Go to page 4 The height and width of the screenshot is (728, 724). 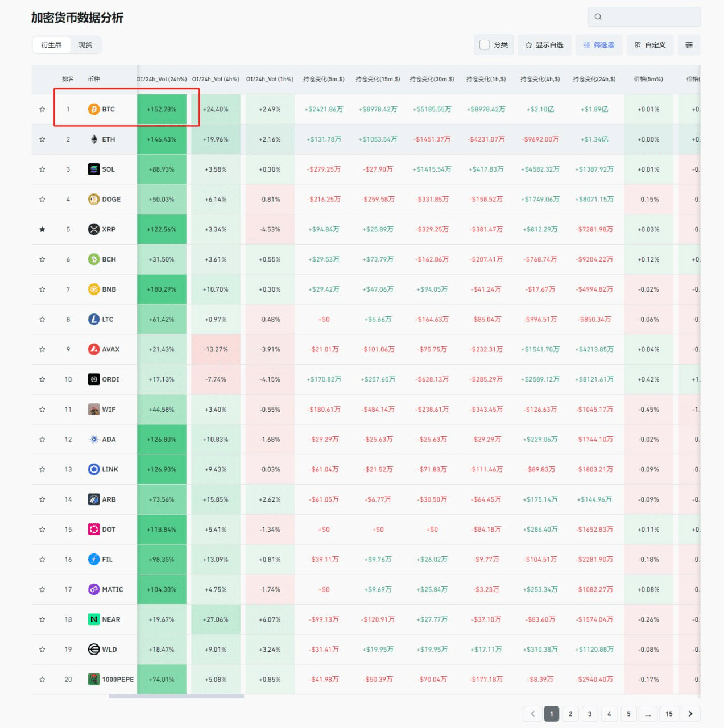pos(609,714)
